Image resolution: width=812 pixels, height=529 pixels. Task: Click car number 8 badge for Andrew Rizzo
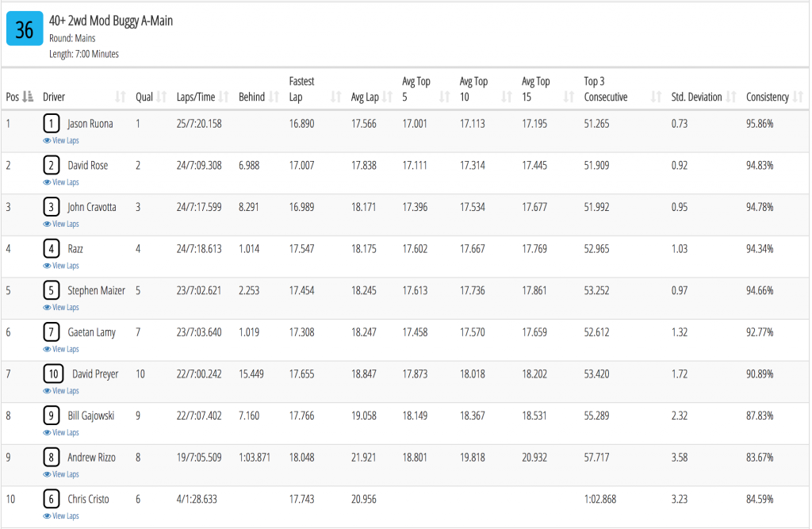[x=51, y=458]
